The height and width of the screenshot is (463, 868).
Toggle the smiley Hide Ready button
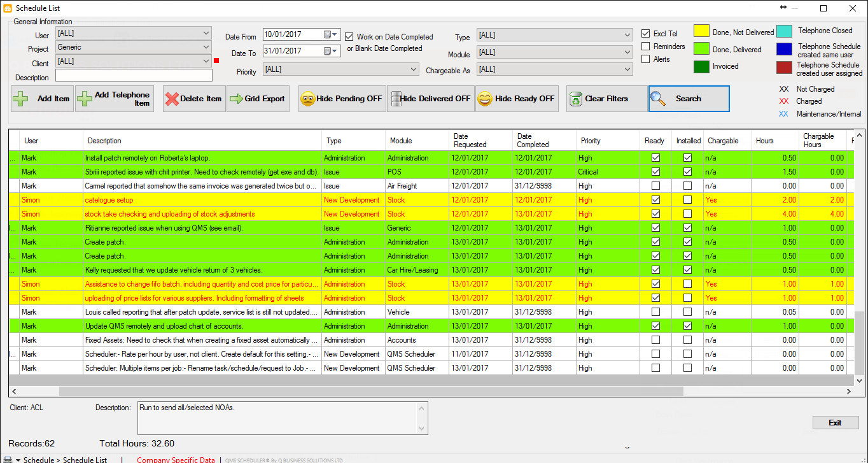click(517, 99)
